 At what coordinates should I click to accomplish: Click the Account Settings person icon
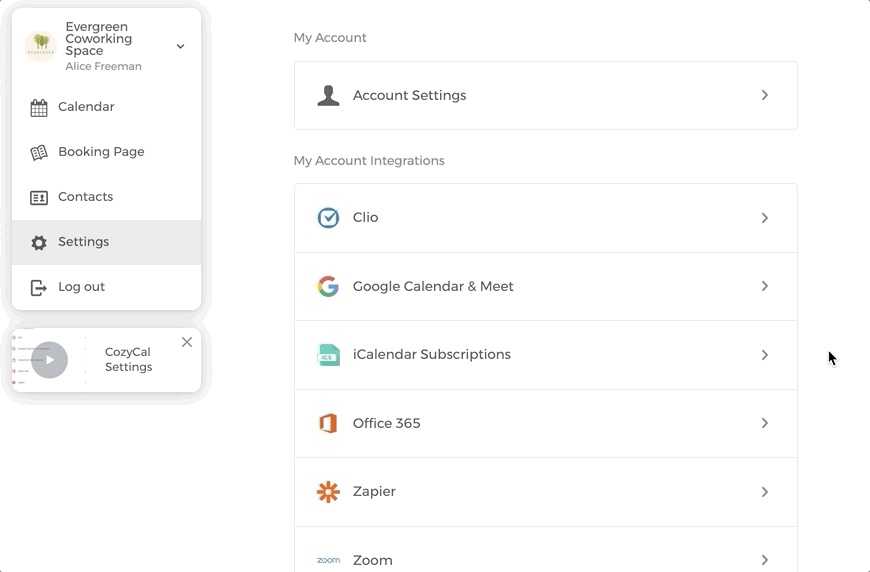328,96
